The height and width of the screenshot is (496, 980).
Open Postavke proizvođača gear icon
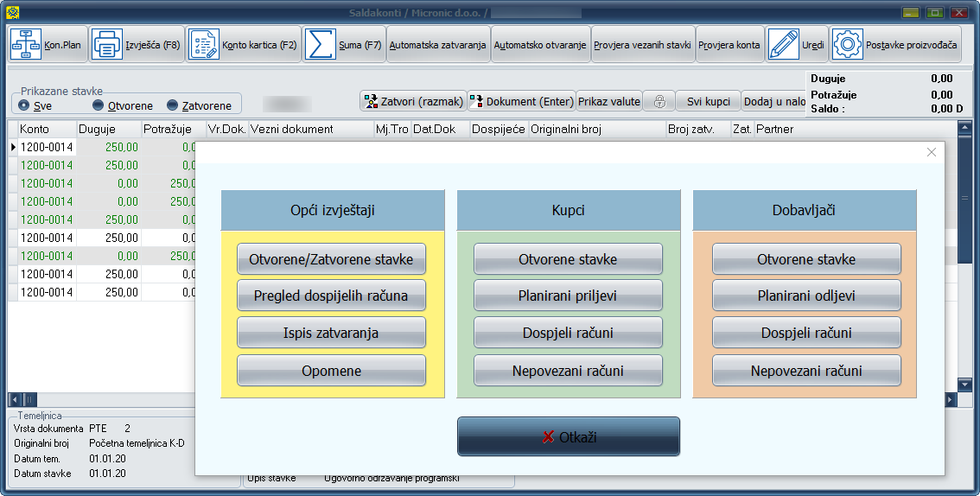pyautogui.click(x=848, y=44)
